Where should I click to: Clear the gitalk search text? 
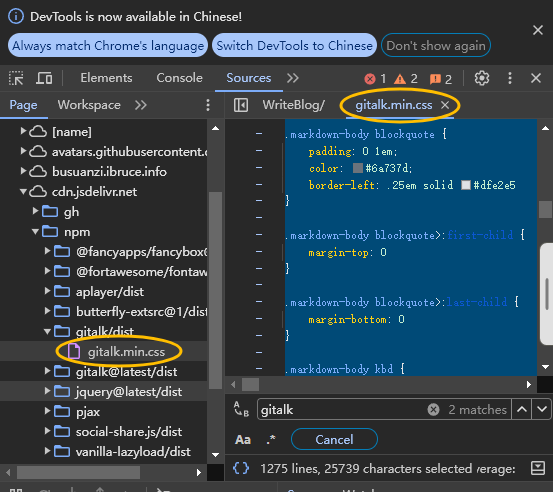coord(433,409)
